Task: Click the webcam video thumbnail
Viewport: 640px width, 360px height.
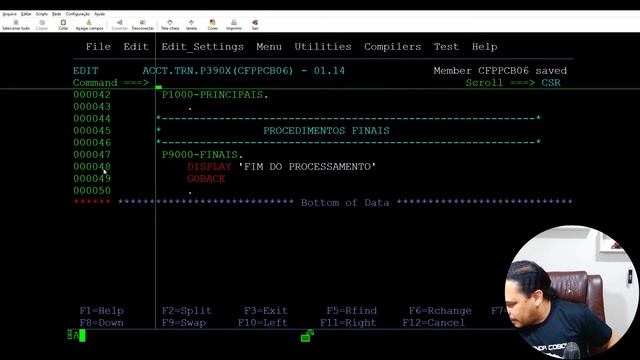Action: pyautogui.click(x=571, y=291)
